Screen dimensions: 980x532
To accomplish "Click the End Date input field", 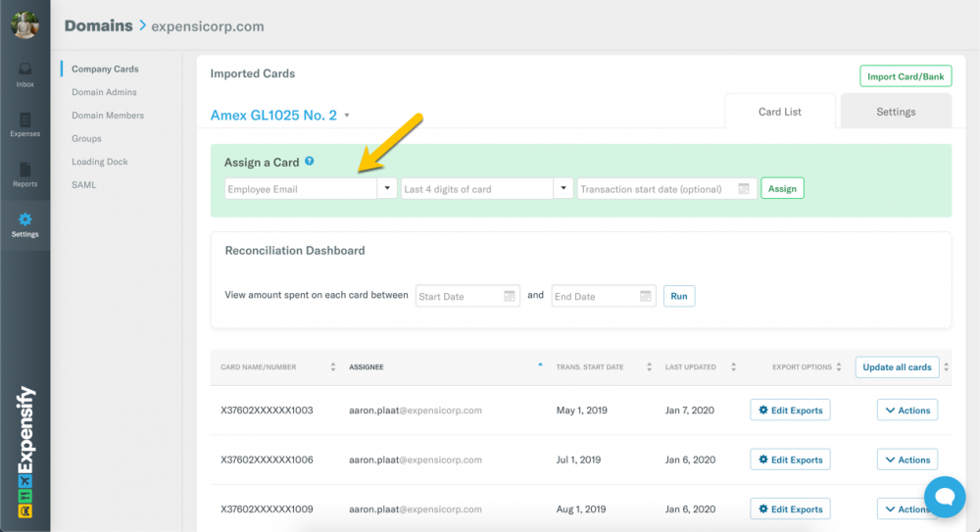I will (604, 296).
